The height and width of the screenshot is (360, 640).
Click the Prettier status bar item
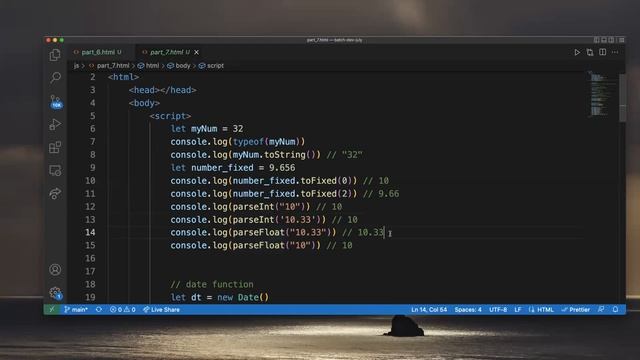tap(576, 309)
